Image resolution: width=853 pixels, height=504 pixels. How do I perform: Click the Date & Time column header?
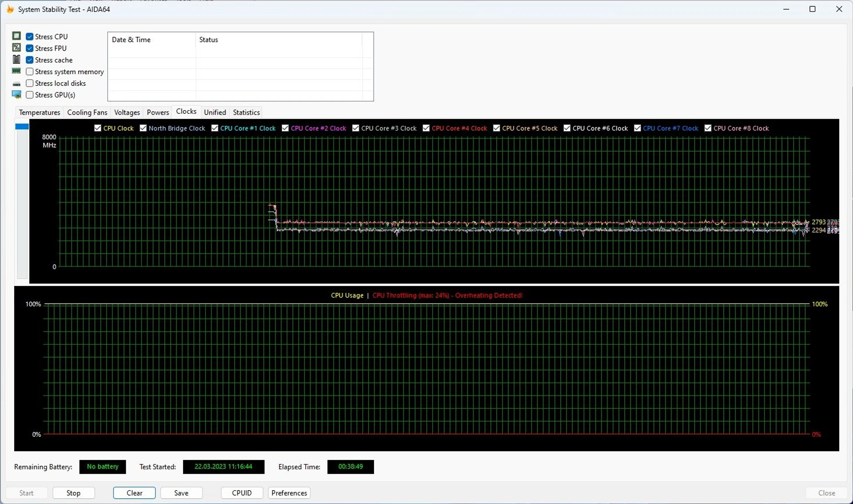151,40
